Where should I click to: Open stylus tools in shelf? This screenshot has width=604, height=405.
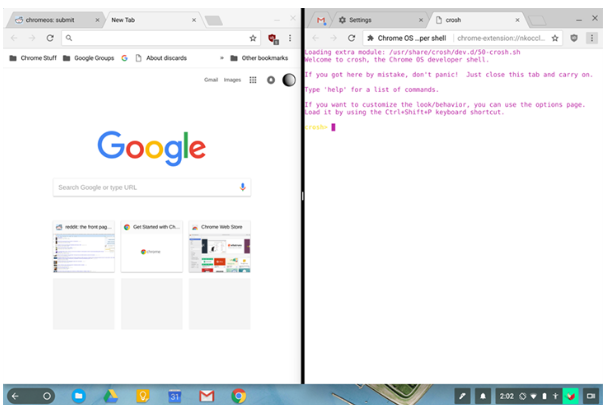[x=462, y=396]
